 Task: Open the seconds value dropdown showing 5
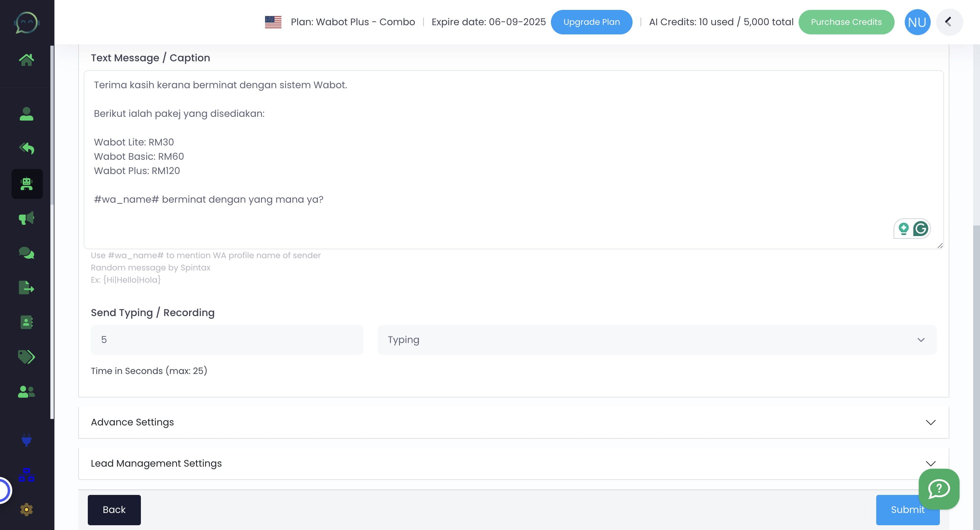(227, 340)
